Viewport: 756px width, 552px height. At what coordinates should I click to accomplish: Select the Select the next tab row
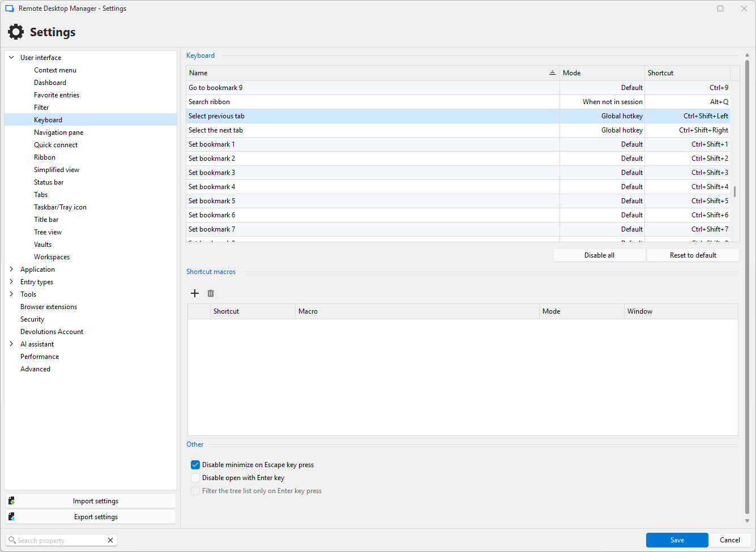[x=458, y=130]
